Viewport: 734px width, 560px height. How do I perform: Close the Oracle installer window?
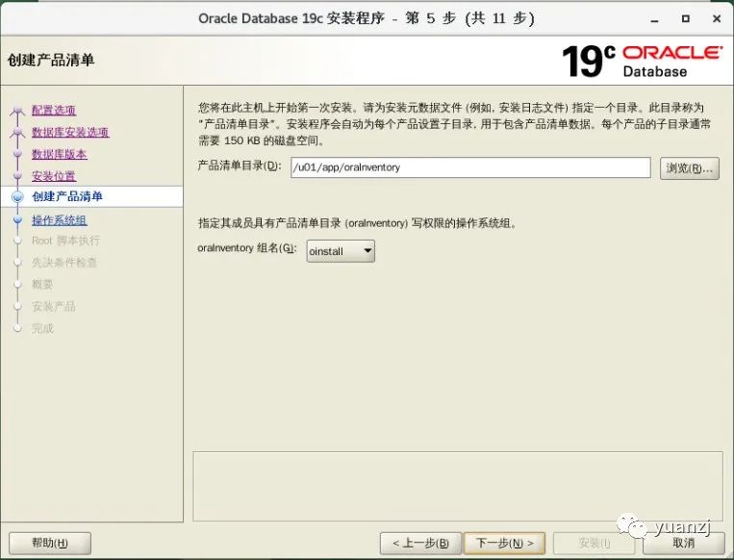coord(717,18)
